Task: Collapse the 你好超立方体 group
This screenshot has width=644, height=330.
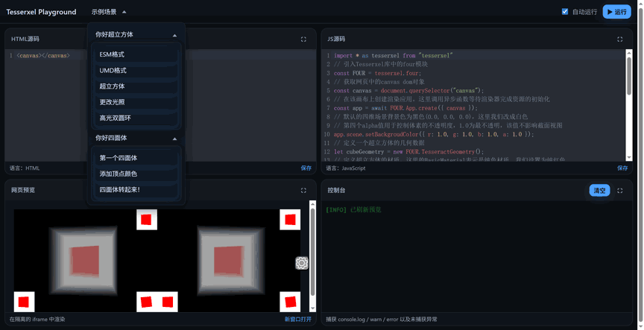Action: point(136,34)
